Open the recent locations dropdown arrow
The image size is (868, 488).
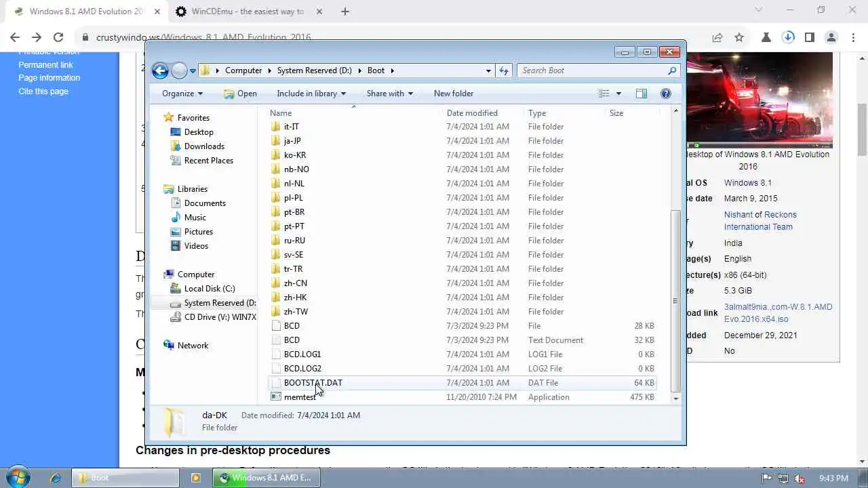point(193,70)
